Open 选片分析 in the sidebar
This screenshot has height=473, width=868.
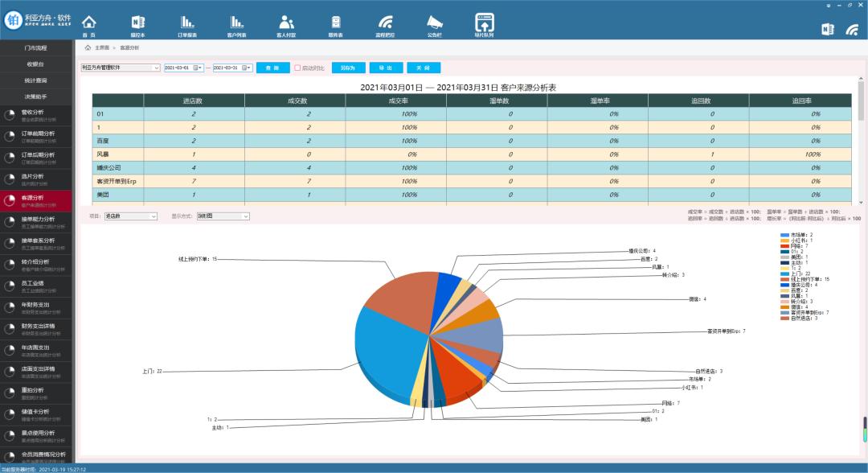tap(36, 179)
